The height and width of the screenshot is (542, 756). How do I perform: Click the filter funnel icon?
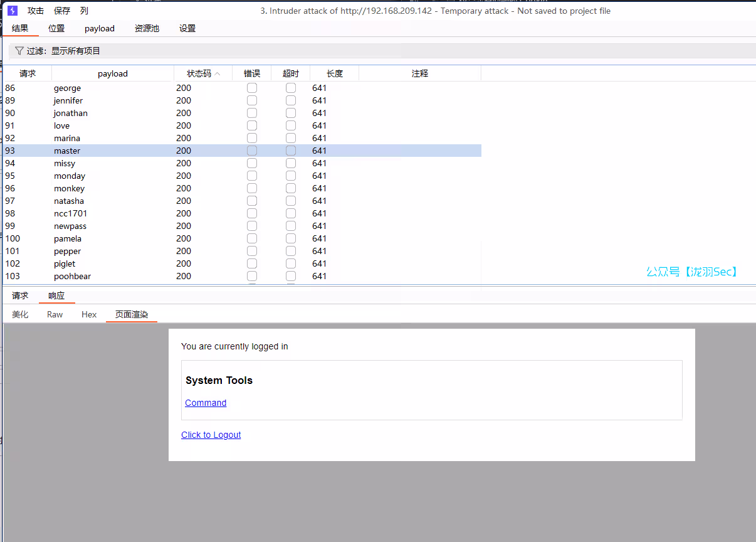click(19, 51)
